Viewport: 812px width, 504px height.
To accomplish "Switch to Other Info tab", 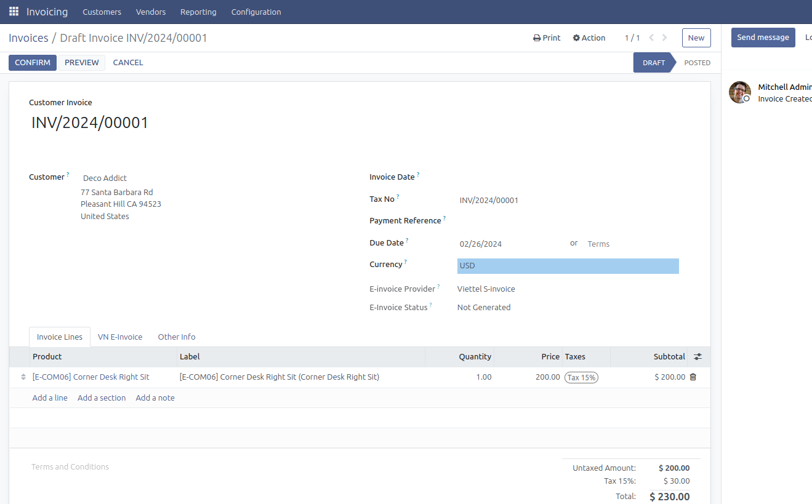I will [177, 337].
